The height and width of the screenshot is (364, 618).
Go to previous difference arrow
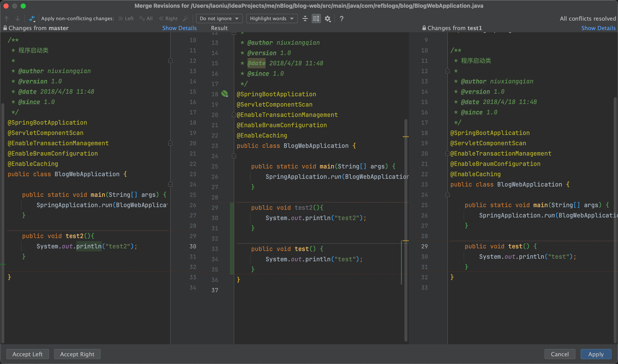point(7,18)
